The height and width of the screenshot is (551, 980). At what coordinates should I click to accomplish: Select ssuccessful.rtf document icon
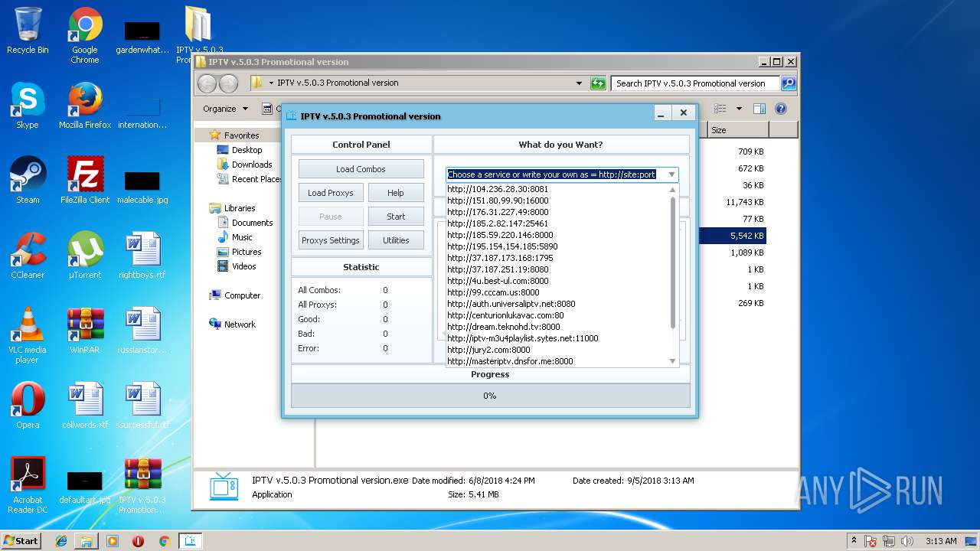coord(142,406)
